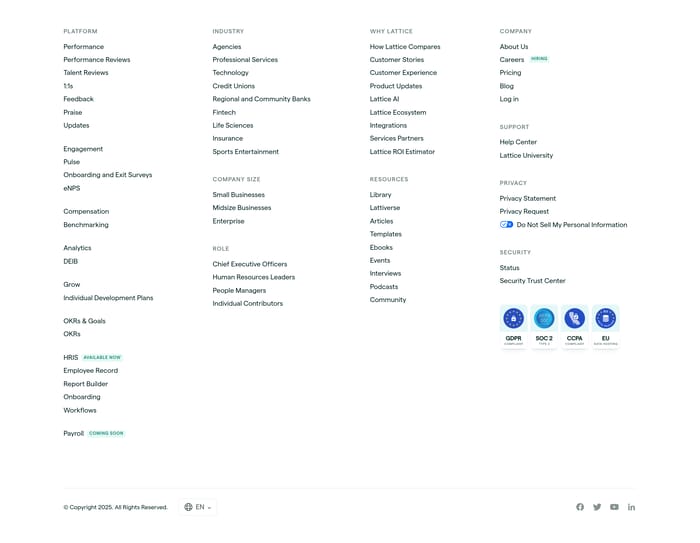
Task: Open the Twitter social icon
Action: (597, 507)
